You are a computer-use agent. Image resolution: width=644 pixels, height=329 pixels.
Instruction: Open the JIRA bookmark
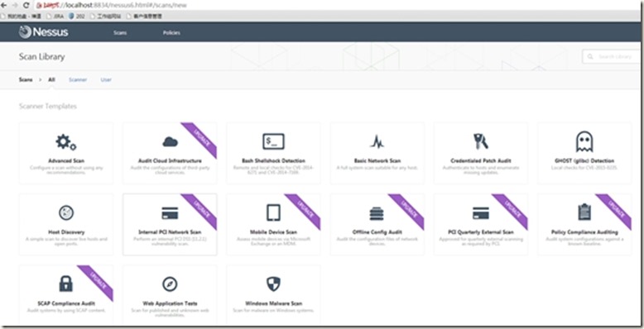click(x=55, y=17)
